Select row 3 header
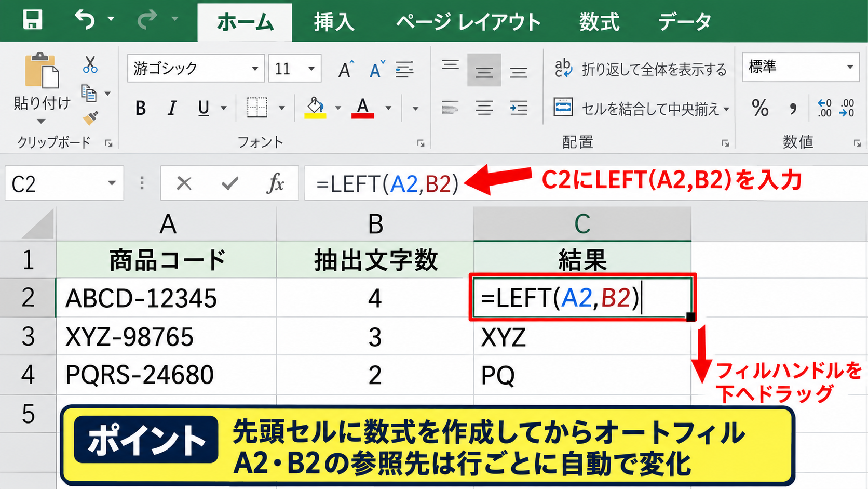Screen dimensions: 868x489 (28, 337)
